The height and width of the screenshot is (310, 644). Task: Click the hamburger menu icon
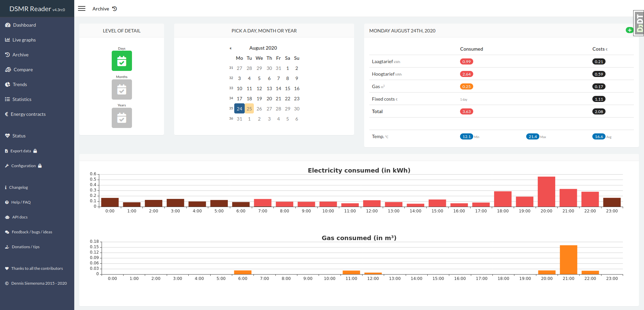[82, 8]
